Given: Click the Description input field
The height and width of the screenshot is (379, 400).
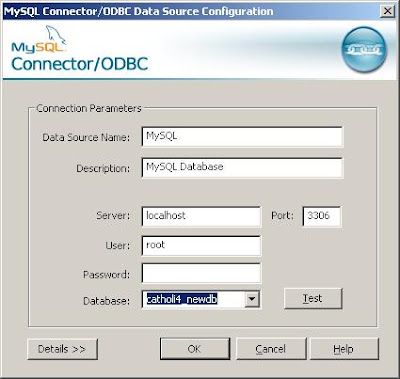Looking at the screenshot, I should (x=242, y=168).
